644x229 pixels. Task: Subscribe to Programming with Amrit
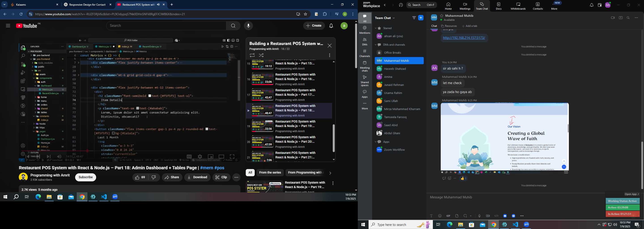[x=85, y=177]
